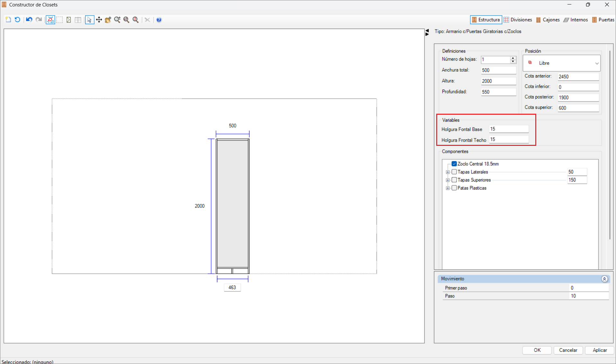Viewport: 616px width, 364px height.
Task: Collapse the Movimiento panel
Action: tap(604, 279)
